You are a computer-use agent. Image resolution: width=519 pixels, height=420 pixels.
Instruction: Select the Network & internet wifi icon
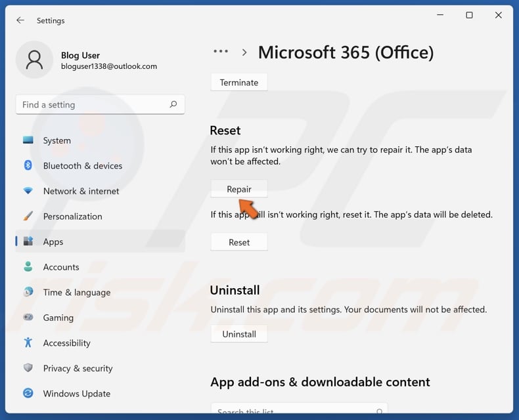[x=28, y=191]
